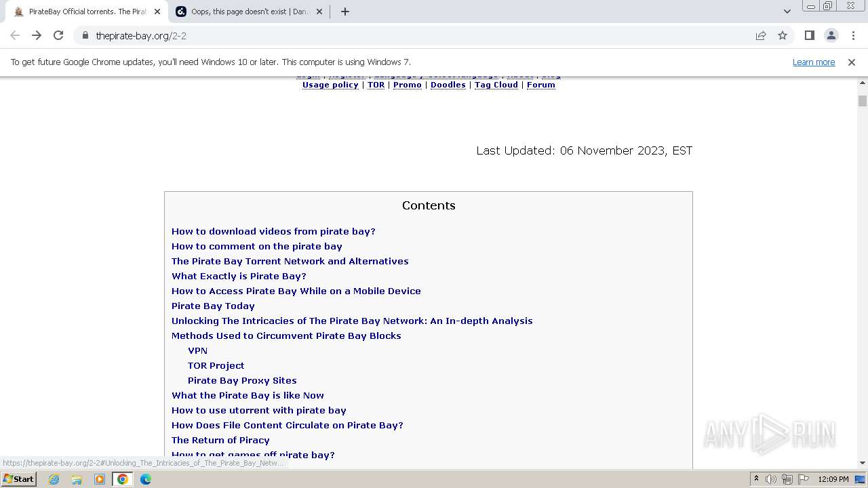Jump to 'Methods Used to Circumvent Pirate Bay Blocks'
Image resolution: width=868 pixels, height=488 pixels.
286,335
